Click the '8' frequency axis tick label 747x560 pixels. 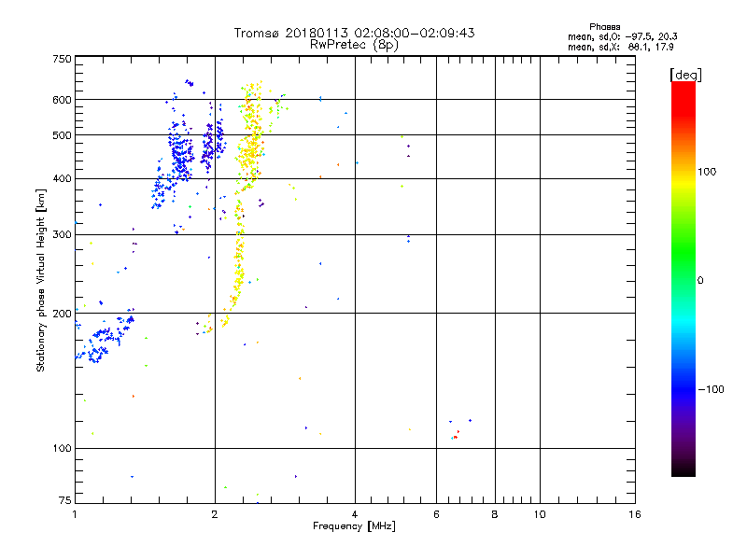click(x=495, y=514)
